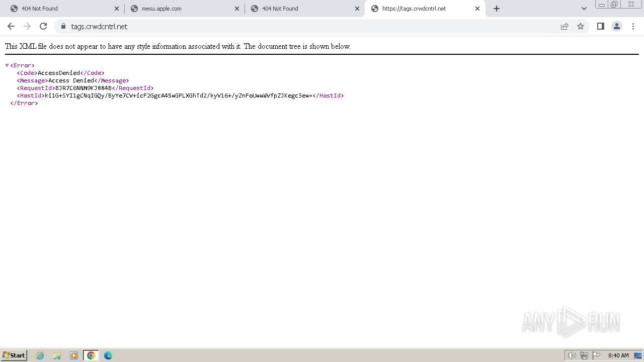The height and width of the screenshot is (362, 644).
Task: Open Windows Media Player from taskbar
Action: point(74,355)
